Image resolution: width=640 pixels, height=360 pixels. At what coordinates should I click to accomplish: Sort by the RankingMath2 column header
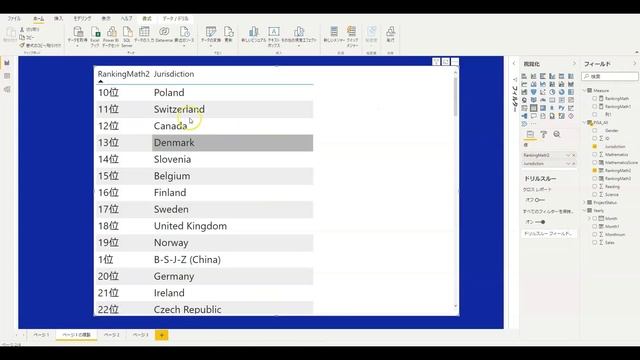coord(124,74)
